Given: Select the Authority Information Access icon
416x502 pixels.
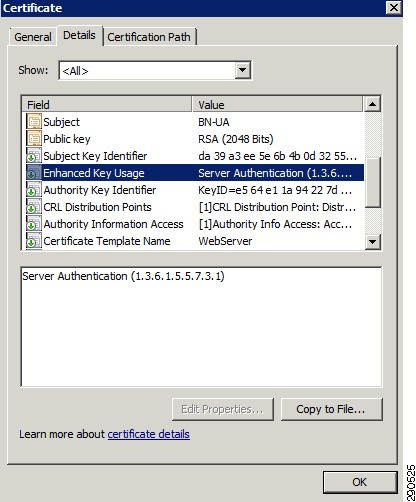Looking at the screenshot, I should point(34,224).
